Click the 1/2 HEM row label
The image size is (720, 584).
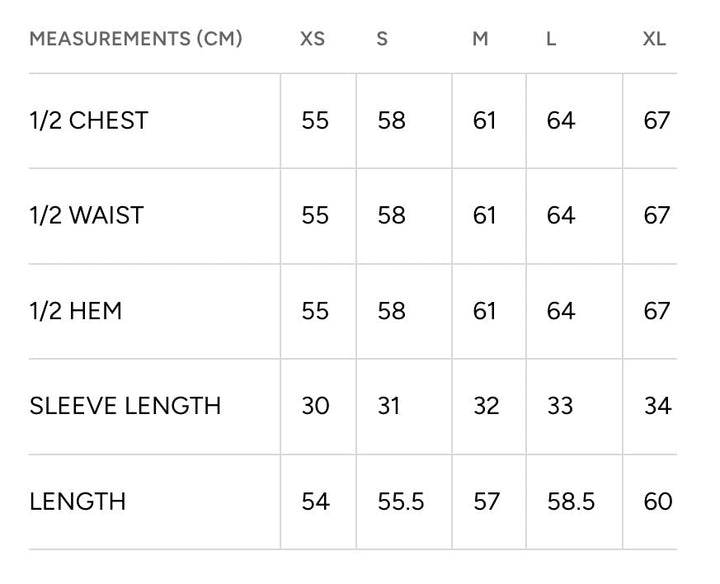click(76, 311)
